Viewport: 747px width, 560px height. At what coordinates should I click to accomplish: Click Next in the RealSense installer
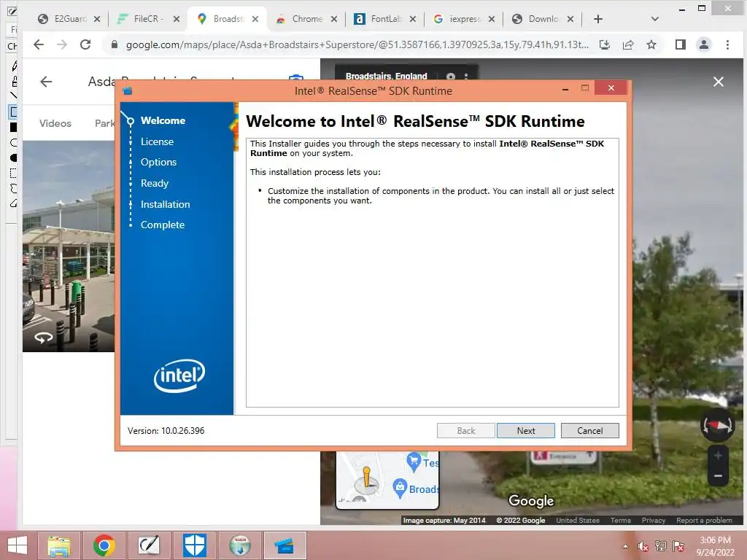[x=525, y=430]
